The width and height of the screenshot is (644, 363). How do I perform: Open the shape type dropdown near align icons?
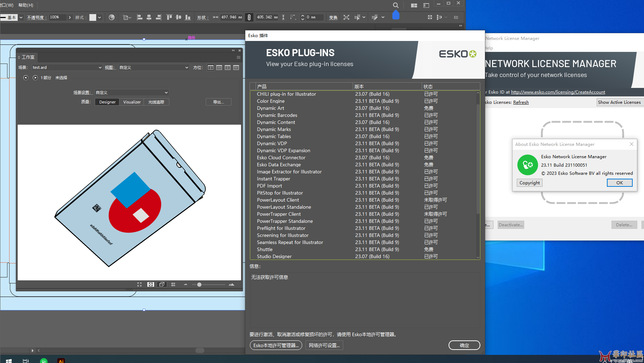click(127, 17)
